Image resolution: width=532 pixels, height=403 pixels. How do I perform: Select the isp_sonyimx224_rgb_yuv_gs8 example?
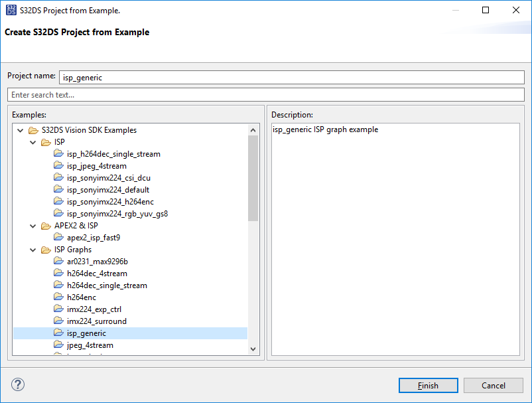point(117,214)
